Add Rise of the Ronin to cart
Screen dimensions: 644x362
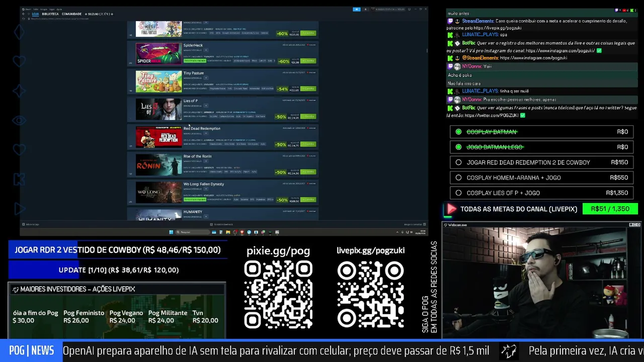(x=308, y=172)
